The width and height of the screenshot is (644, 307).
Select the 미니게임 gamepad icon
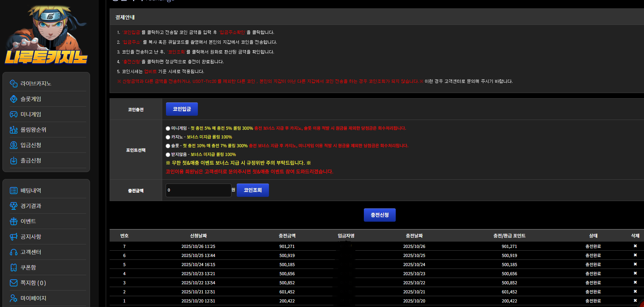(14, 114)
